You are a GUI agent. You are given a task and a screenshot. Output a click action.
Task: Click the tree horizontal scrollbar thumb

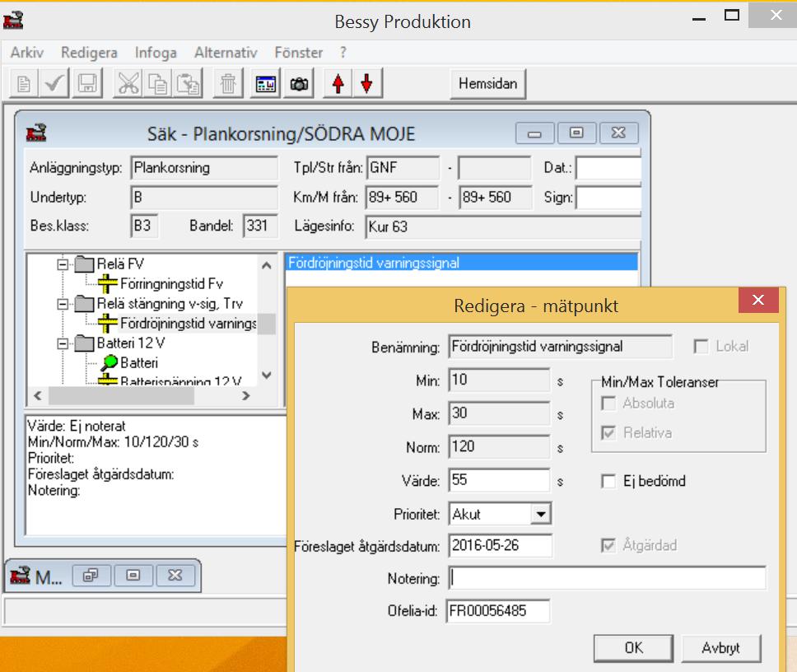tap(122, 395)
